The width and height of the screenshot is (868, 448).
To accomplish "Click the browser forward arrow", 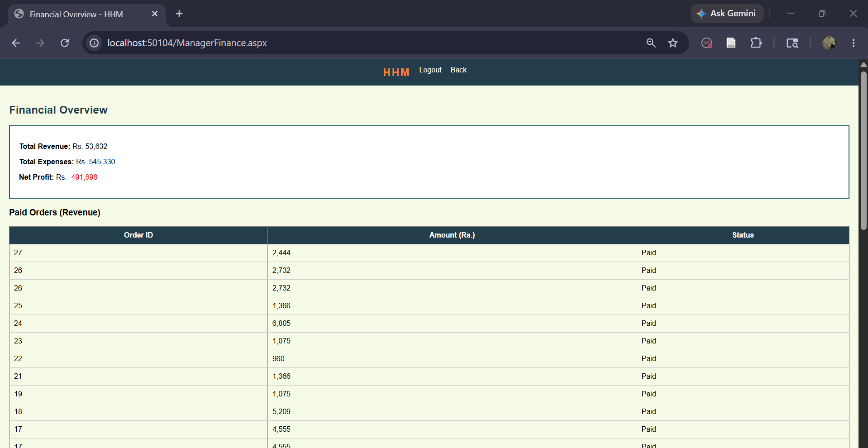I will (40, 43).
